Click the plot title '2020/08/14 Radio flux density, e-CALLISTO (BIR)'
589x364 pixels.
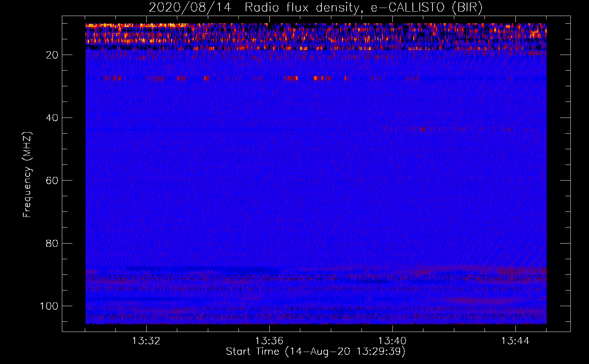[316, 8]
